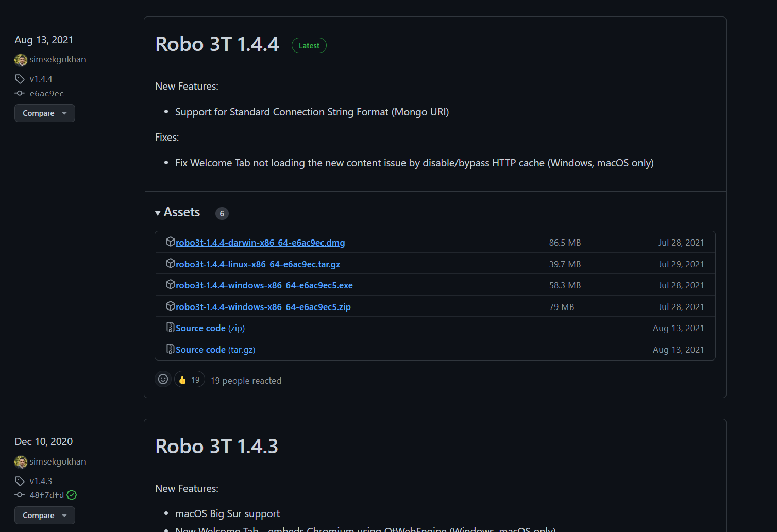Viewport: 777px width, 532px height.
Task: Click package icon for the darwin dmg asset
Action: (x=171, y=242)
